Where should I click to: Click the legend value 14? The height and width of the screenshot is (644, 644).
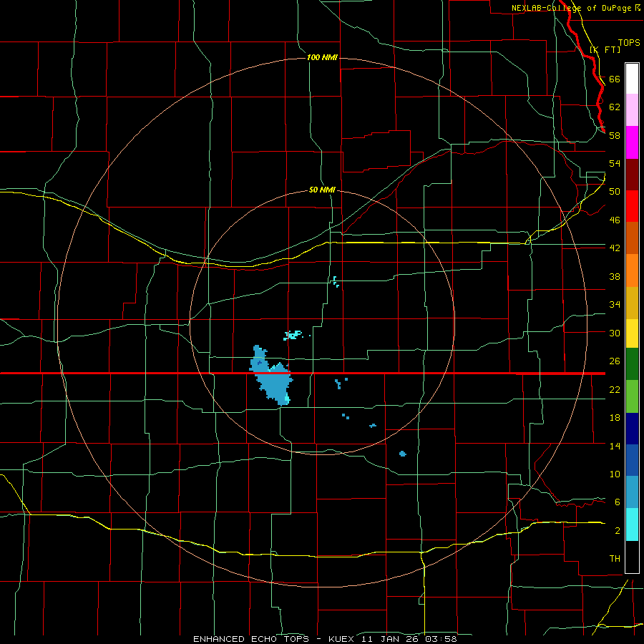(x=615, y=446)
